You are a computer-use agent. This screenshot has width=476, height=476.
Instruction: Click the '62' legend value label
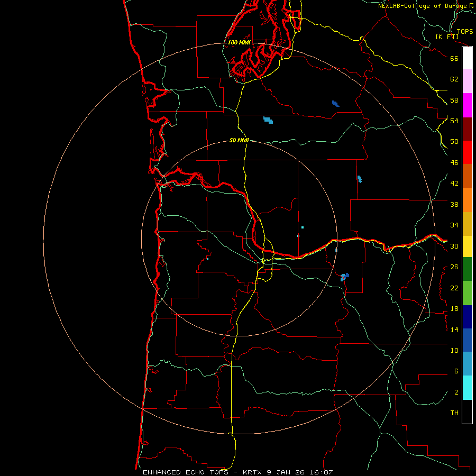[x=454, y=79]
